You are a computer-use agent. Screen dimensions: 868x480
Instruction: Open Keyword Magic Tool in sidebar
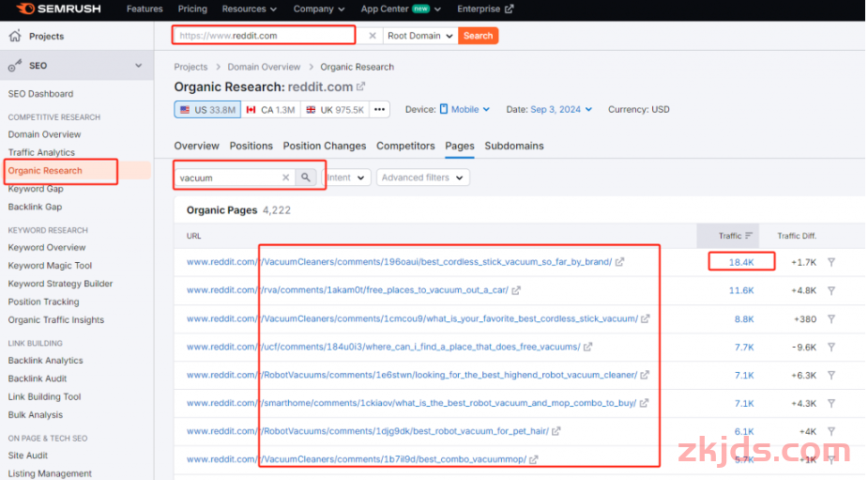click(50, 266)
